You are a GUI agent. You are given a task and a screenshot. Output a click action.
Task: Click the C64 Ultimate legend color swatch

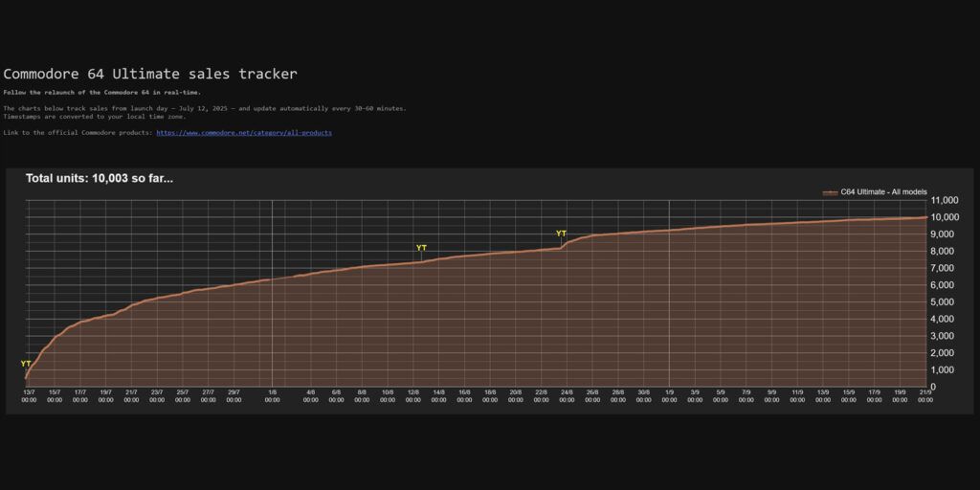830,192
